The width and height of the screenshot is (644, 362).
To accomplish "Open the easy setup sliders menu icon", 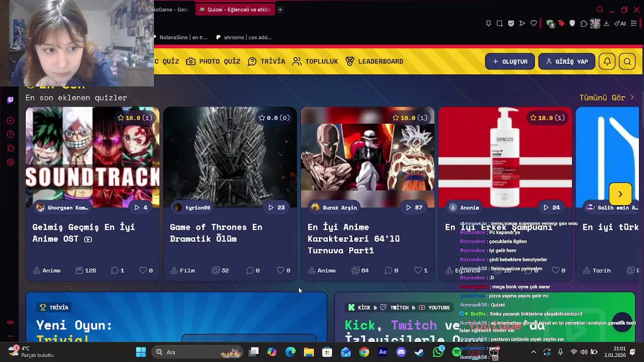I will click(633, 24).
